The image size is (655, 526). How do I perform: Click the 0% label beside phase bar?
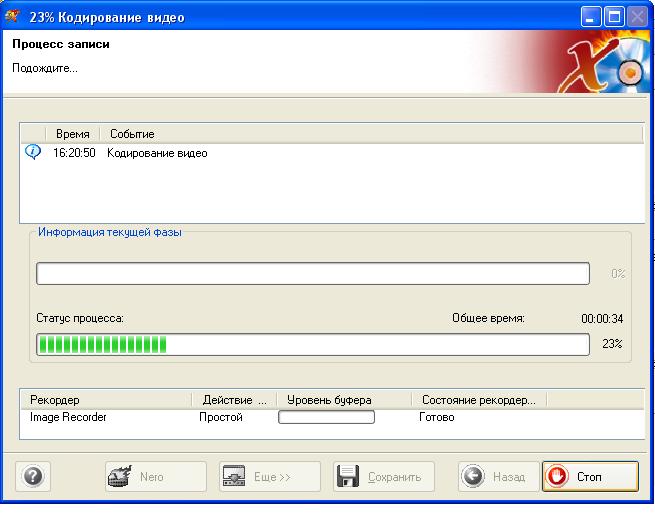pyautogui.click(x=618, y=274)
